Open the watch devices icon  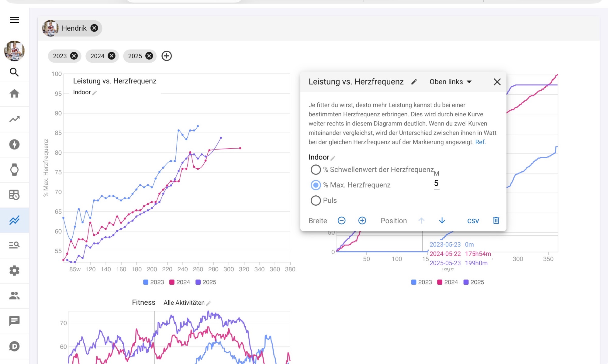click(x=14, y=170)
